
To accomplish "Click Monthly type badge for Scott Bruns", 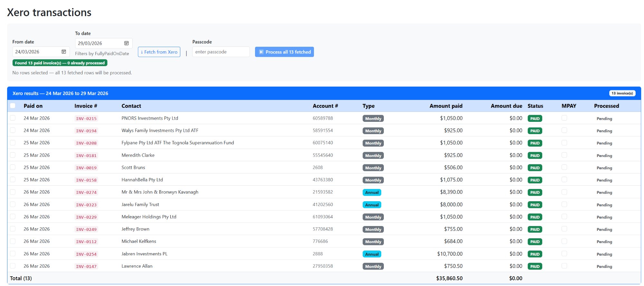I will click(373, 168).
